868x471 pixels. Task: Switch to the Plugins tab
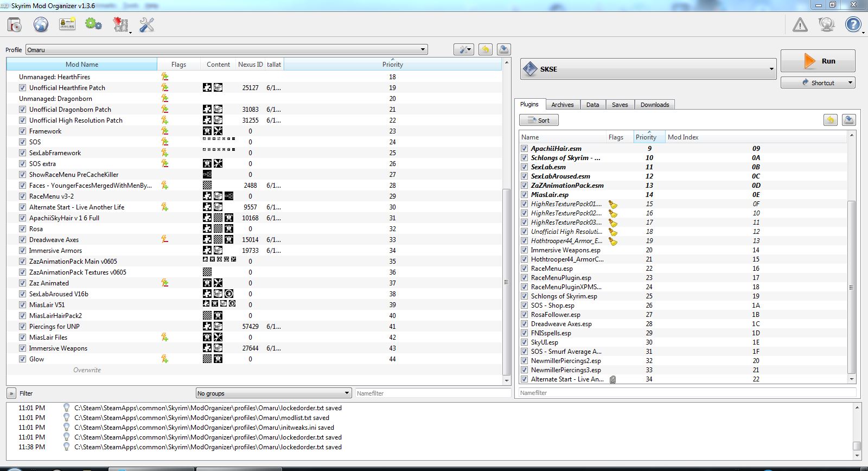pos(529,104)
